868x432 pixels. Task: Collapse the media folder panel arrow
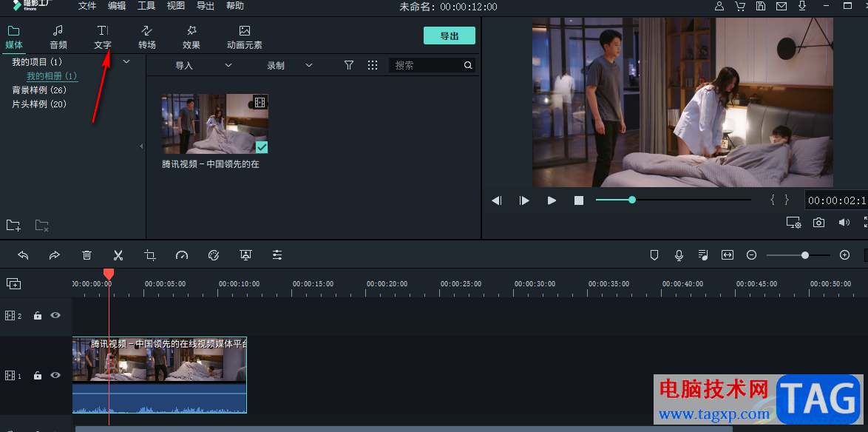pyautogui.click(x=141, y=146)
